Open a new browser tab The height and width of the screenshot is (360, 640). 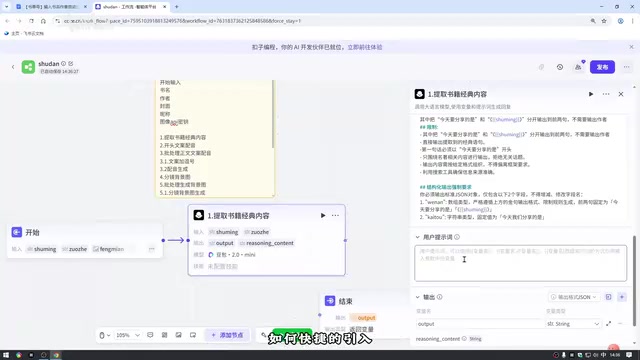coord(176,7)
